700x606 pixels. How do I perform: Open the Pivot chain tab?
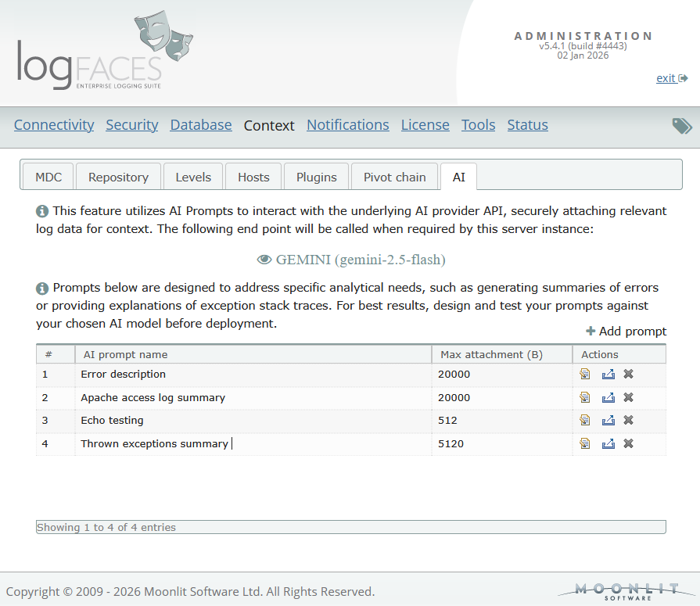[x=394, y=177]
